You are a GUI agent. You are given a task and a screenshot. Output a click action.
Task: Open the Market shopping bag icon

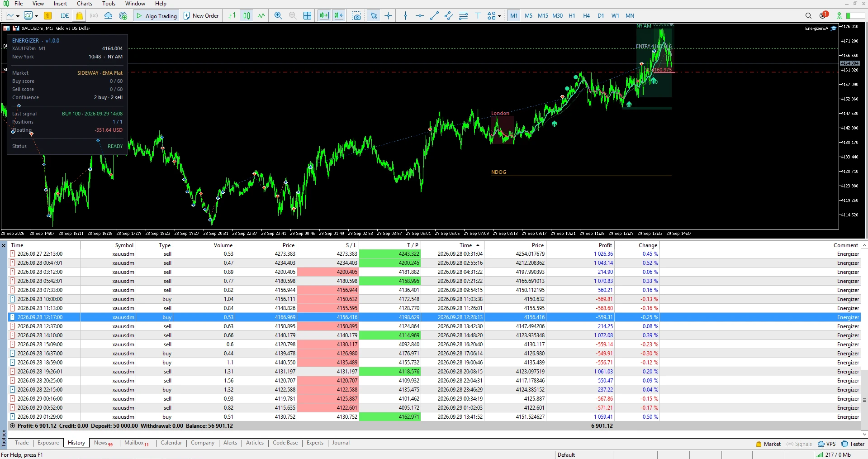point(79,16)
